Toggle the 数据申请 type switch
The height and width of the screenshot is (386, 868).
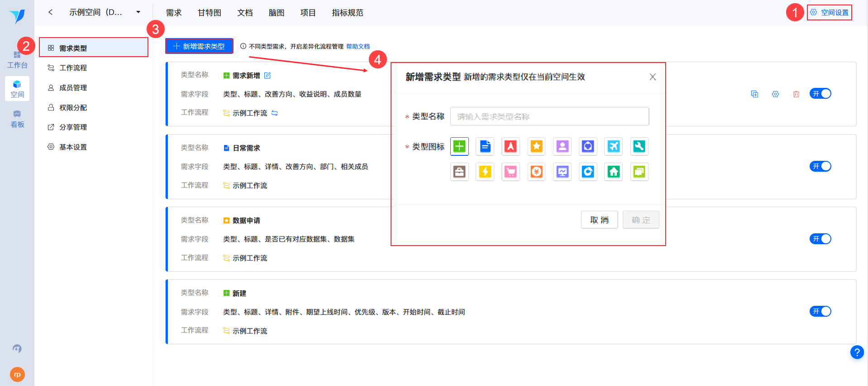pos(820,239)
